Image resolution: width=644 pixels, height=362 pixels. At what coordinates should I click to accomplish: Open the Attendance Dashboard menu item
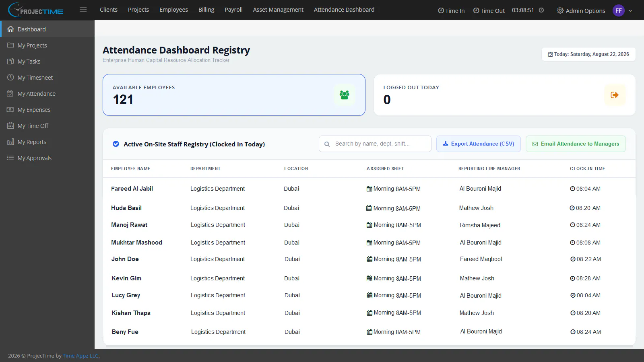344,10
